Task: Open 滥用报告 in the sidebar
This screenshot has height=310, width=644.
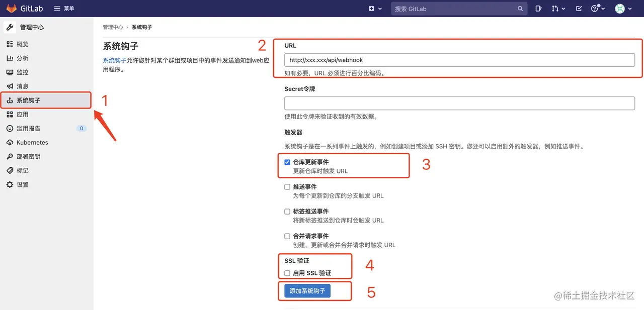Action: click(x=47, y=129)
